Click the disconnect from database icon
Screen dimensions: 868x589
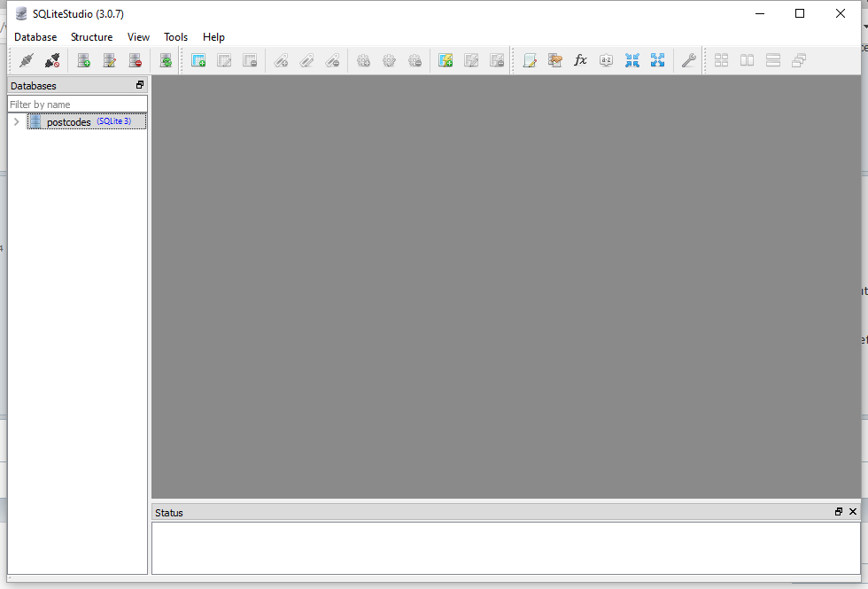pos(52,60)
